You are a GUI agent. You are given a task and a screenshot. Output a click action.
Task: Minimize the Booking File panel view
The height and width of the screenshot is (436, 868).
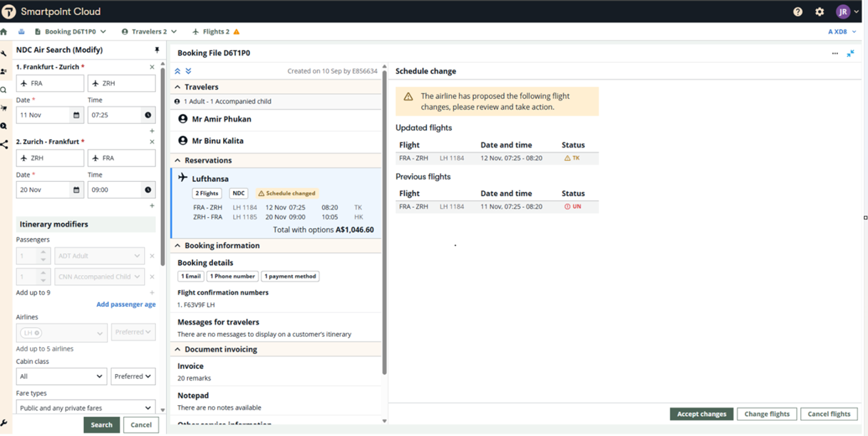[850, 53]
